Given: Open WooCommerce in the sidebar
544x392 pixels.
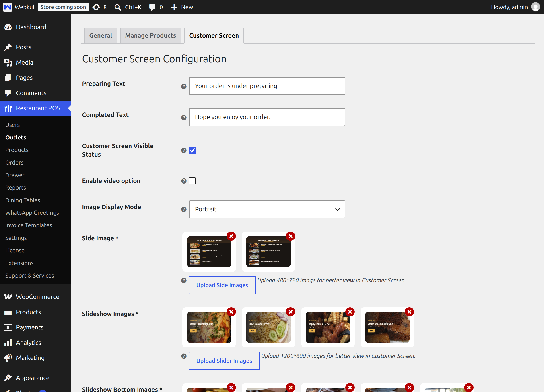Looking at the screenshot, I should click(35, 297).
